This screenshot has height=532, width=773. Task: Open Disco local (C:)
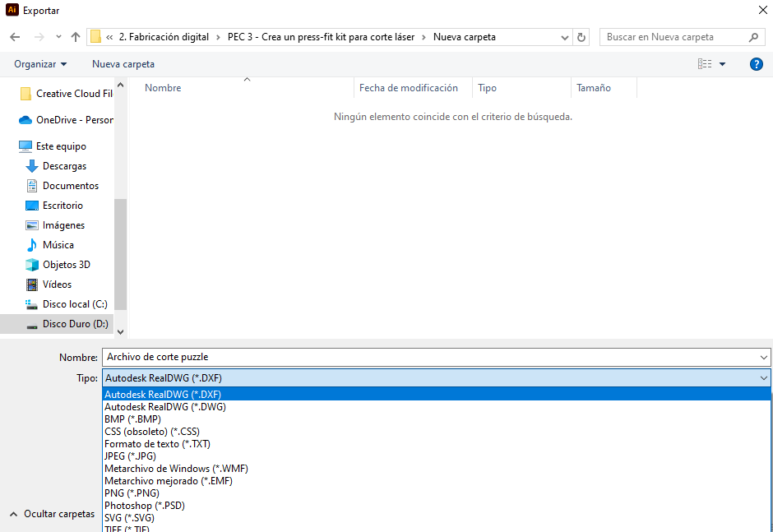(x=66, y=304)
